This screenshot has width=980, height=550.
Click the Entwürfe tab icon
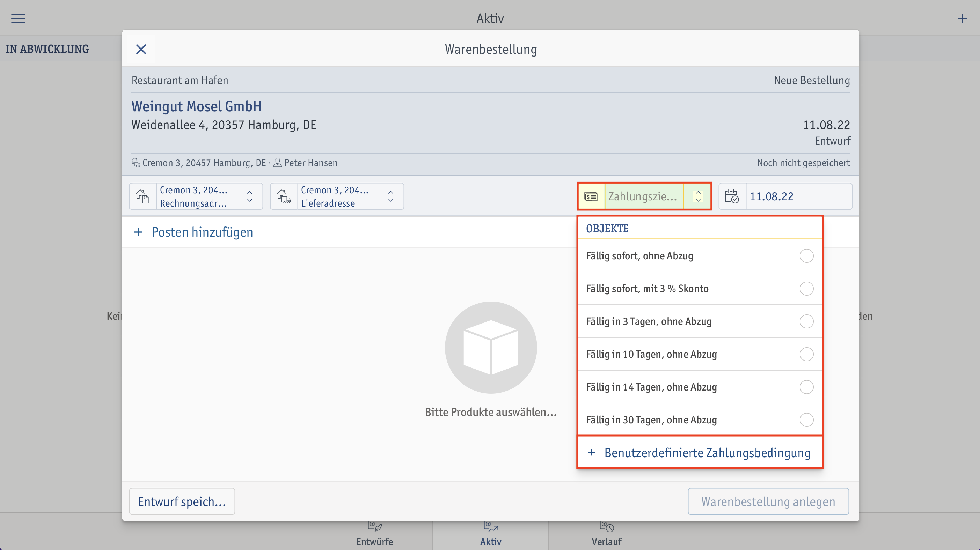tap(375, 526)
